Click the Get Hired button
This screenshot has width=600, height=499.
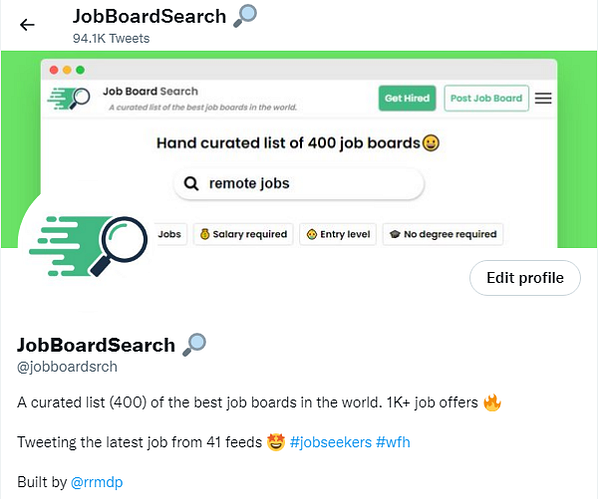click(x=407, y=98)
